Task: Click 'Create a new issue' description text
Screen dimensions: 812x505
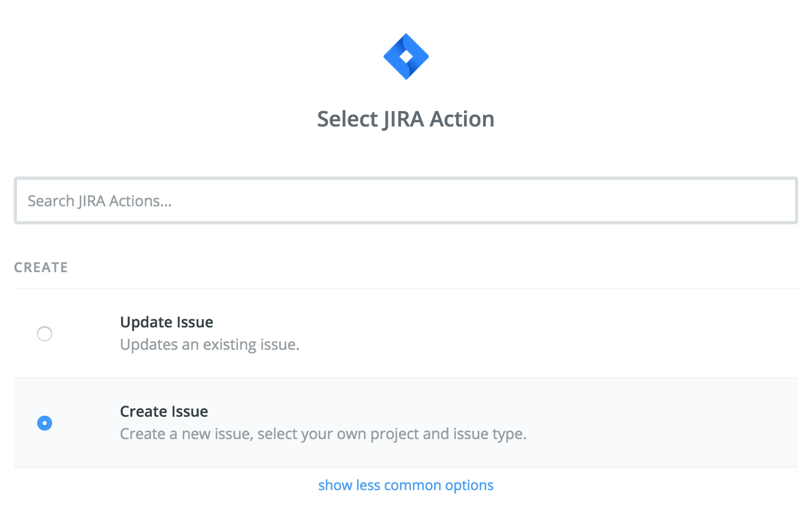Action: click(x=323, y=434)
